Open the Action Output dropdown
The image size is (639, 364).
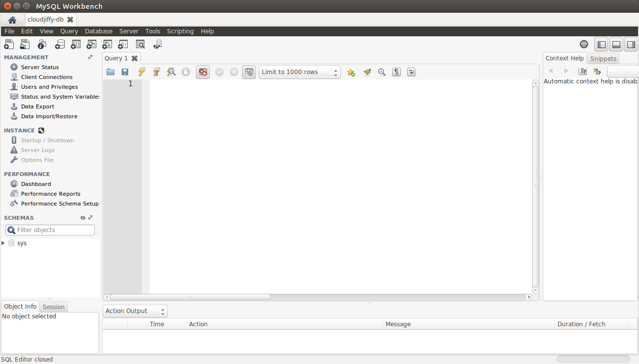[135, 311]
